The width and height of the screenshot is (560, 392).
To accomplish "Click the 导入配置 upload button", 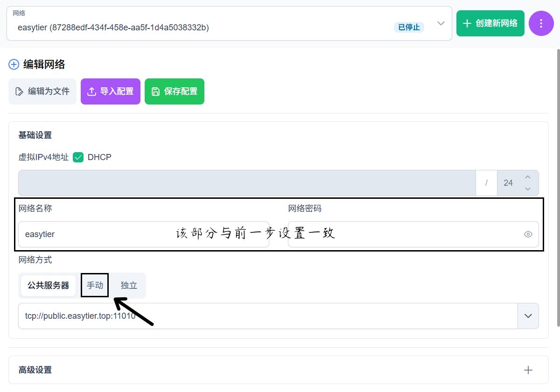I will 111,91.
